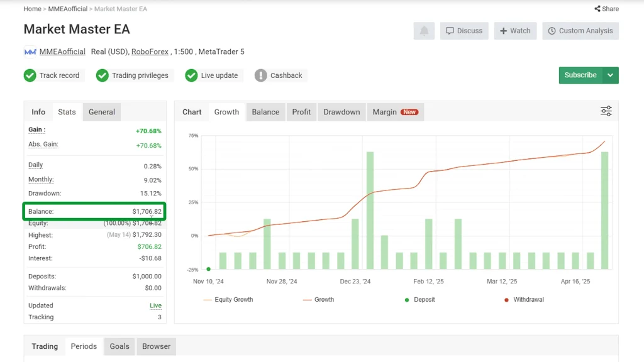Click the MMEAofficial logo icon

30,52
